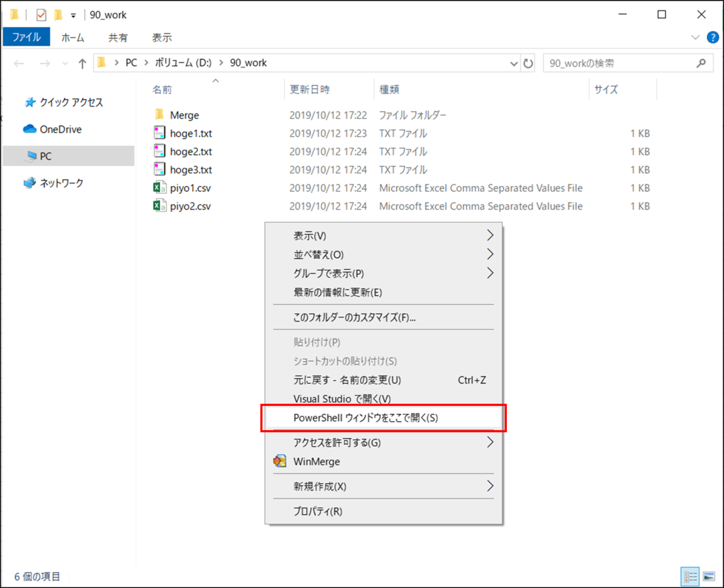Open 並べ替え(O) context submenu
Image resolution: width=724 pixels, height=588 pixels.
[x=384, y=254]
